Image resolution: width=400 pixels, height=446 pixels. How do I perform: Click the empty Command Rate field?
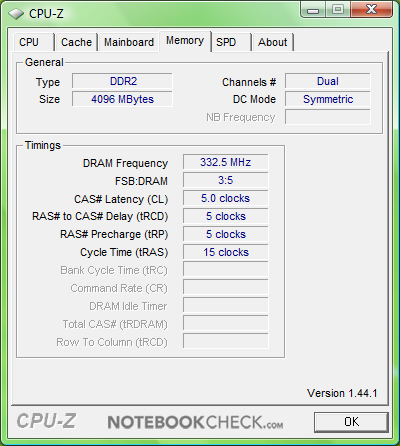(x=226, y=287)
